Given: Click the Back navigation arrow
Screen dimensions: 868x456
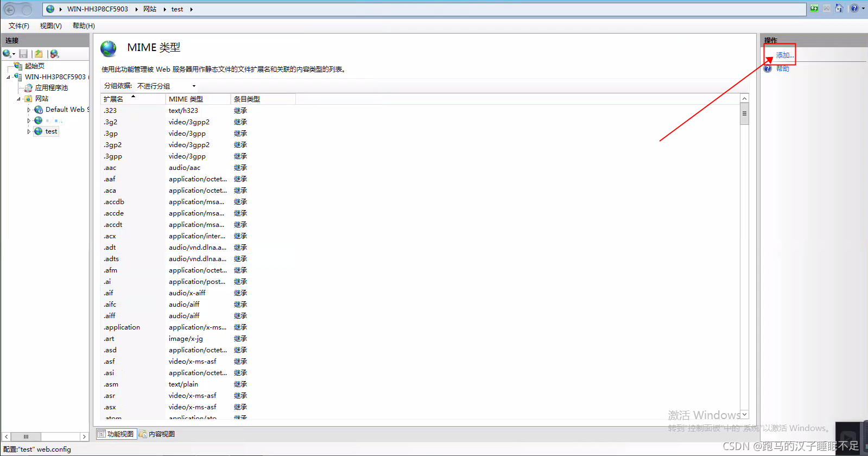Looking at the screenshot, I should point(10,9).
